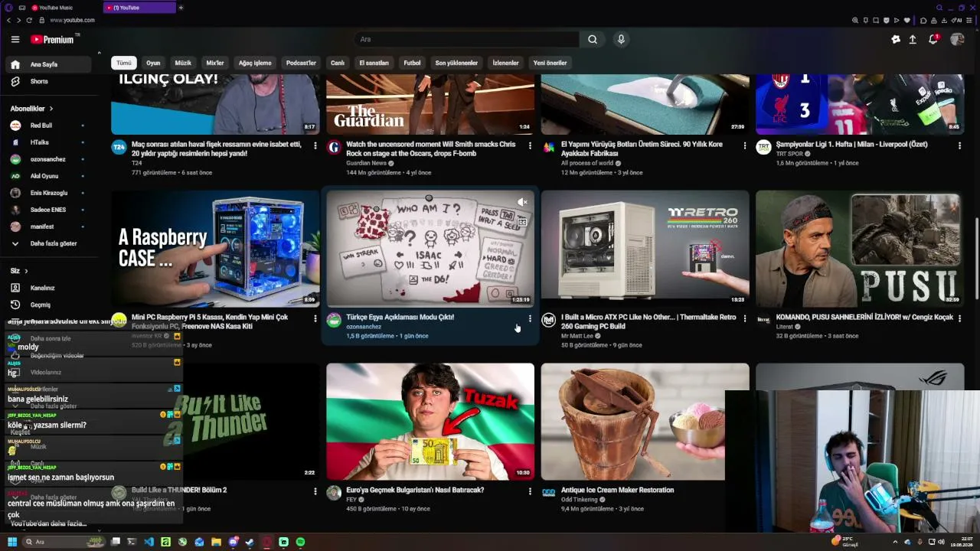Open Shorts from the sidebar

(x=50, y=81)
